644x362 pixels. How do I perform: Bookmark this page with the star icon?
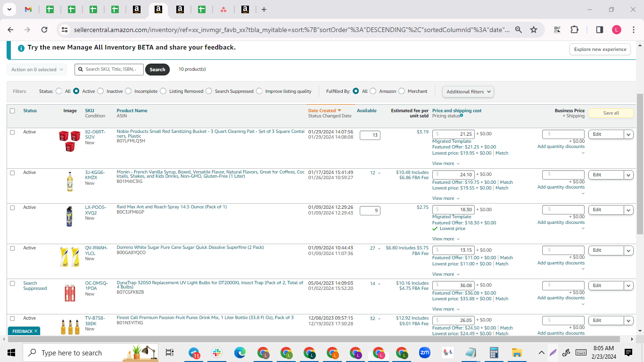click(x=534, y=30)
